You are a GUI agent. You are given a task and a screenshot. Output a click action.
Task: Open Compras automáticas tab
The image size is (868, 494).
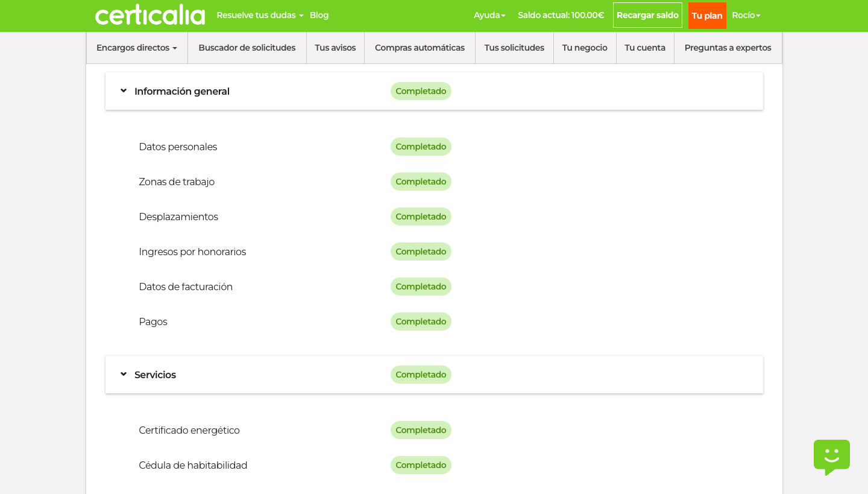point(420,48)
